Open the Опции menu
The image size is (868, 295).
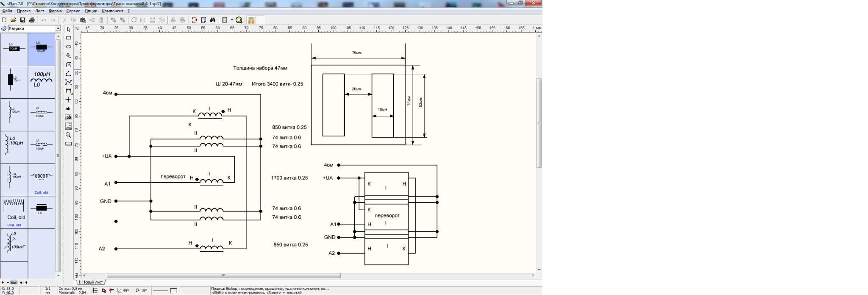(91, 11)
